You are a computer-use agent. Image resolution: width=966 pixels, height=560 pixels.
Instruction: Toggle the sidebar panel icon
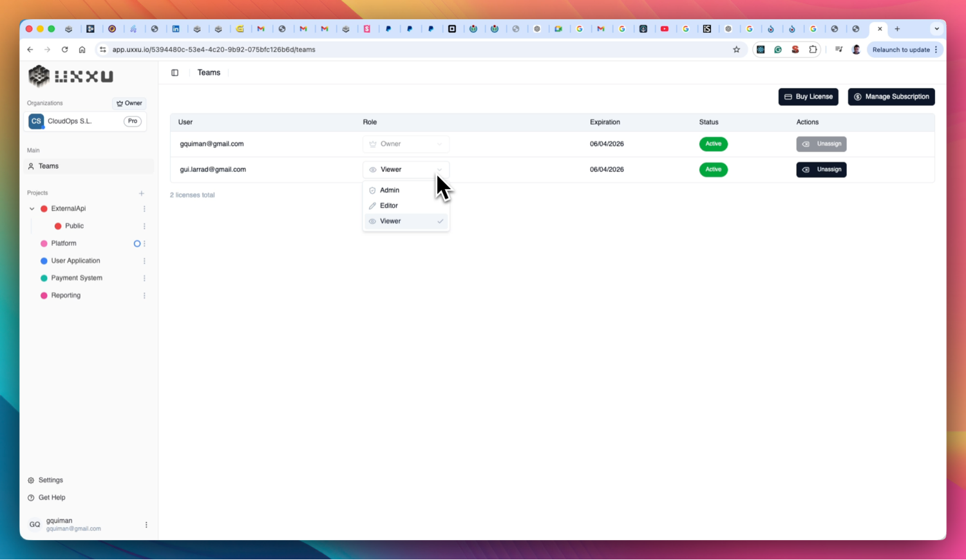175,73
